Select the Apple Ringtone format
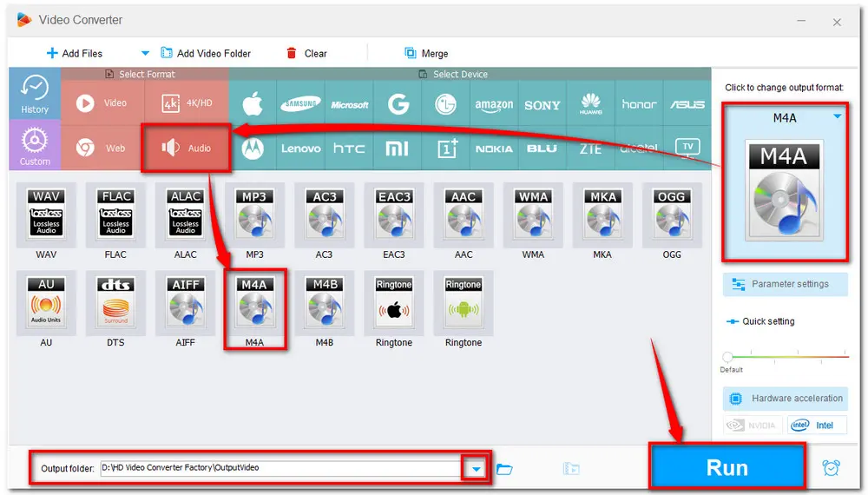 tap(394, 303)
